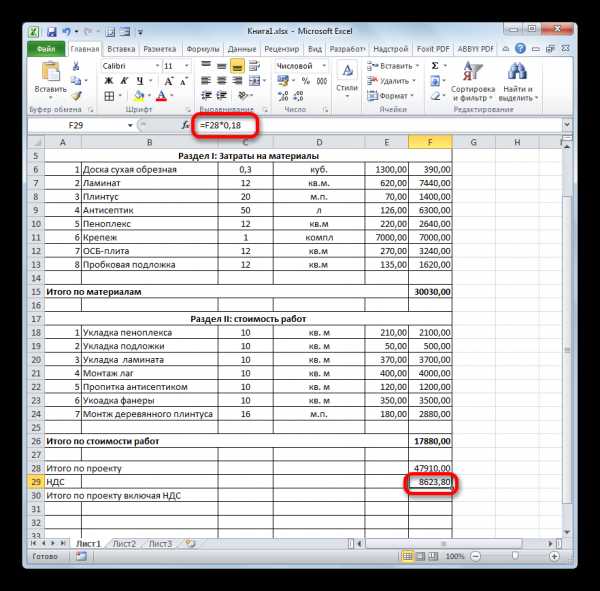600x591 pixels.
Task: Open the Числовой number format dropdown
Action: point(324,66)
